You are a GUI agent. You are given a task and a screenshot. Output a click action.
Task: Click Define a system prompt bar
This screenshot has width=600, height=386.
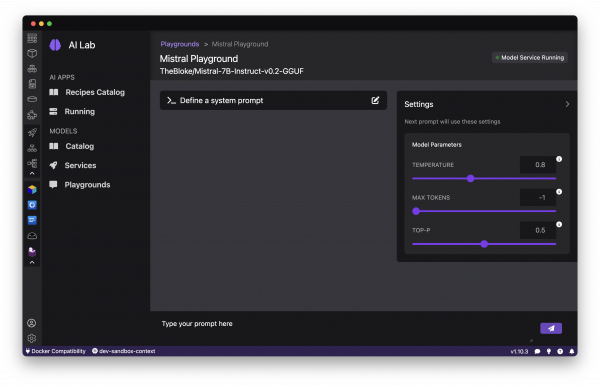(273, 100)
